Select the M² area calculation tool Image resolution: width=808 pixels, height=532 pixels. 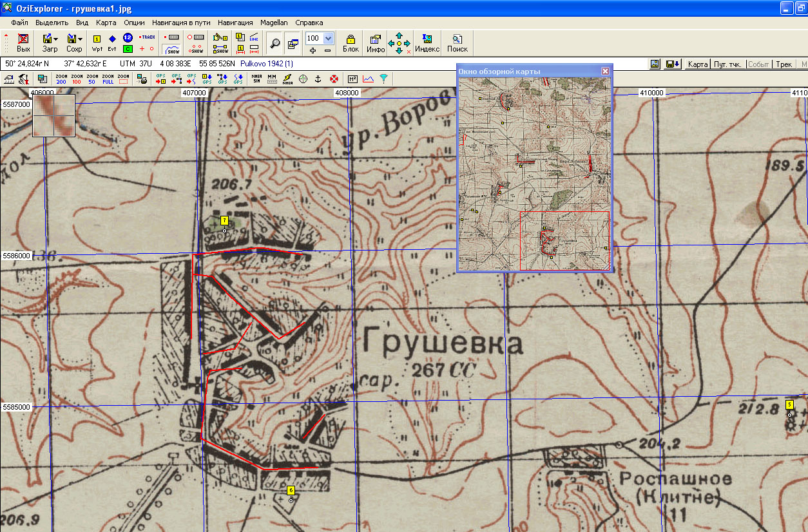[352, 79]
